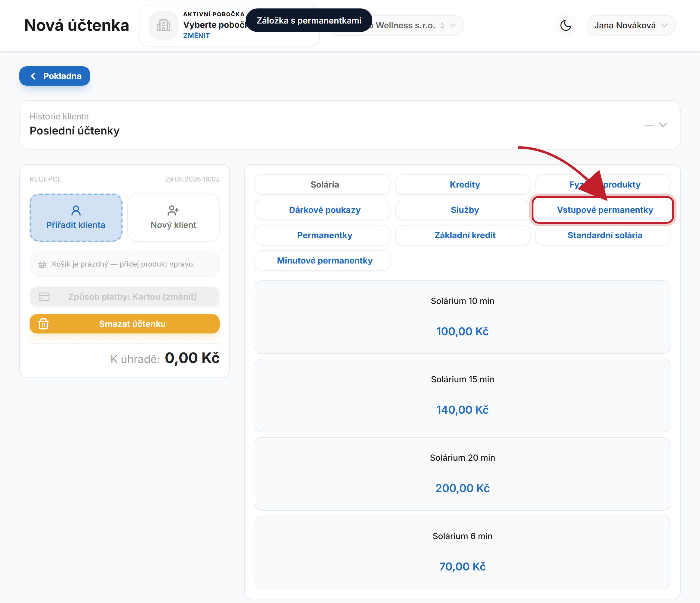
Task: Click the person icon in Přiřadit klienta
Action: click(76, 210)
